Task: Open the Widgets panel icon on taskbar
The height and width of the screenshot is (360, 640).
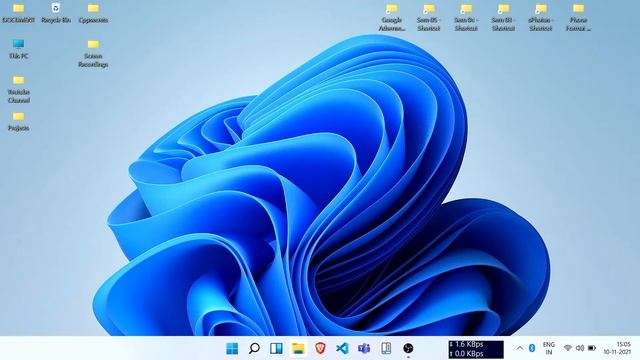Action: tap(276, 348)
